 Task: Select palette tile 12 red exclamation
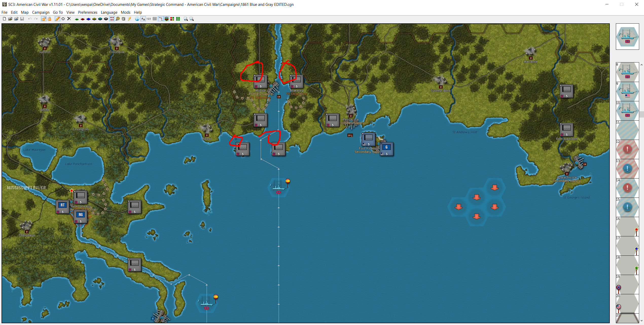(x=627, y=149)
